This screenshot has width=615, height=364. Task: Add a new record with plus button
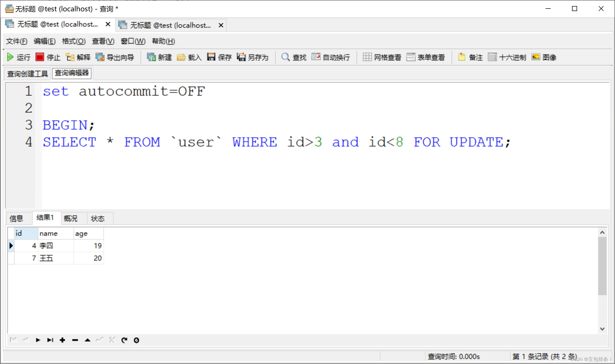point(63,340)
